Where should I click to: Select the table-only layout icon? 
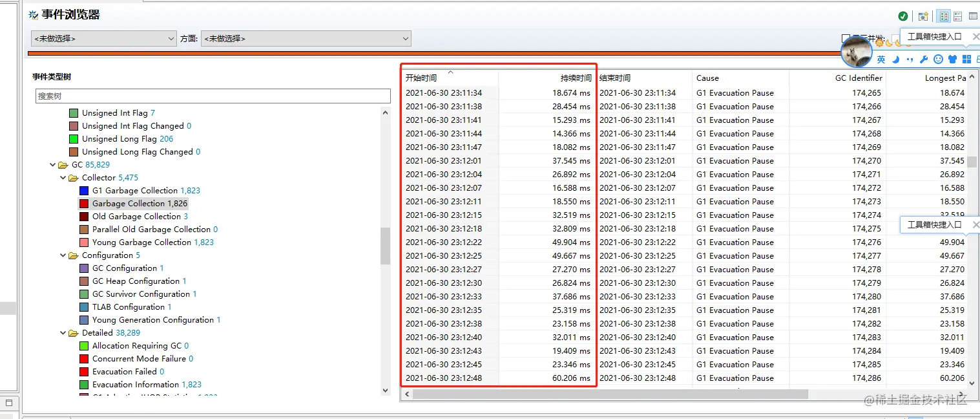pos(973,16)
